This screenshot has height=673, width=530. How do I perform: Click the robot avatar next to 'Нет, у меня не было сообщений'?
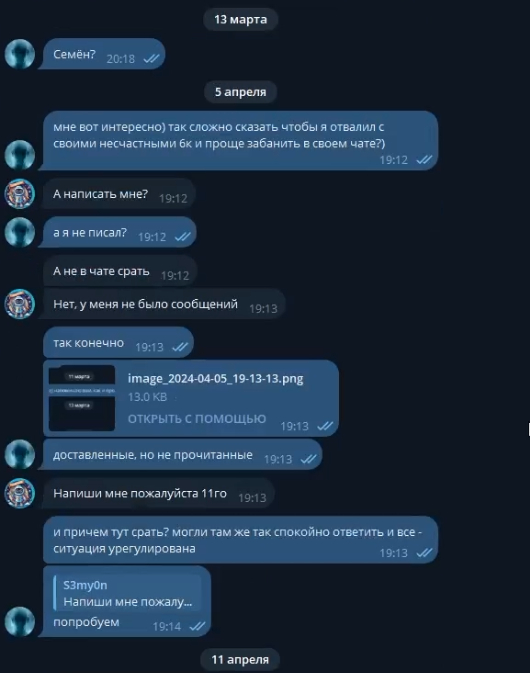pyautogui.click(x=20, y=304)
